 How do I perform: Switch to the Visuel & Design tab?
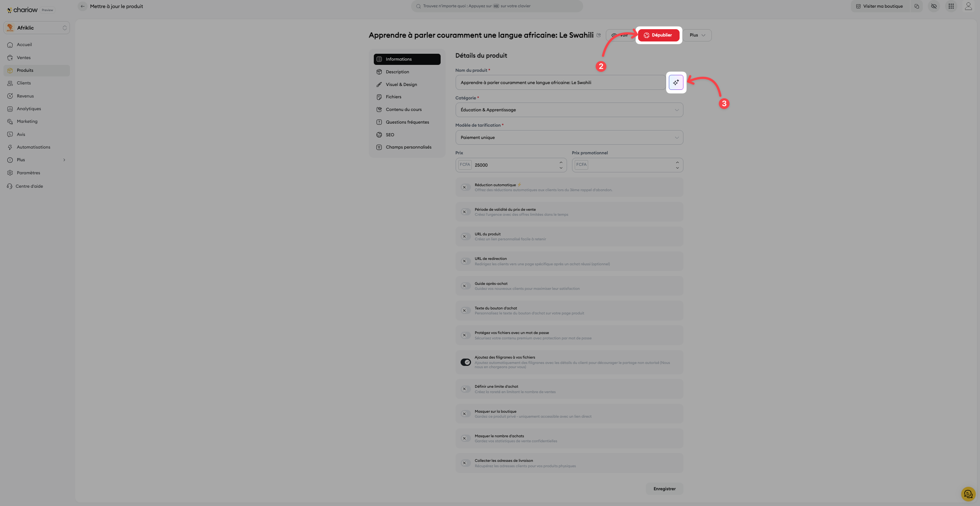coord(401,84)
